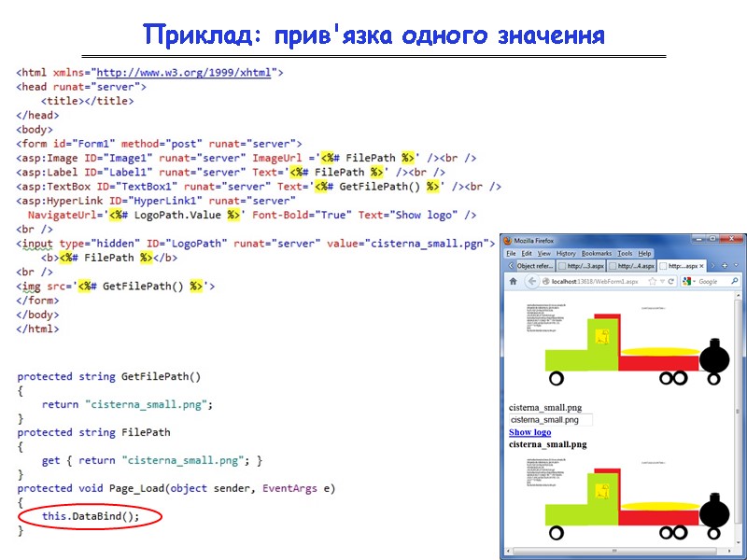Click the asp:HyperLink ID="HyperLink1" code line

156,201
